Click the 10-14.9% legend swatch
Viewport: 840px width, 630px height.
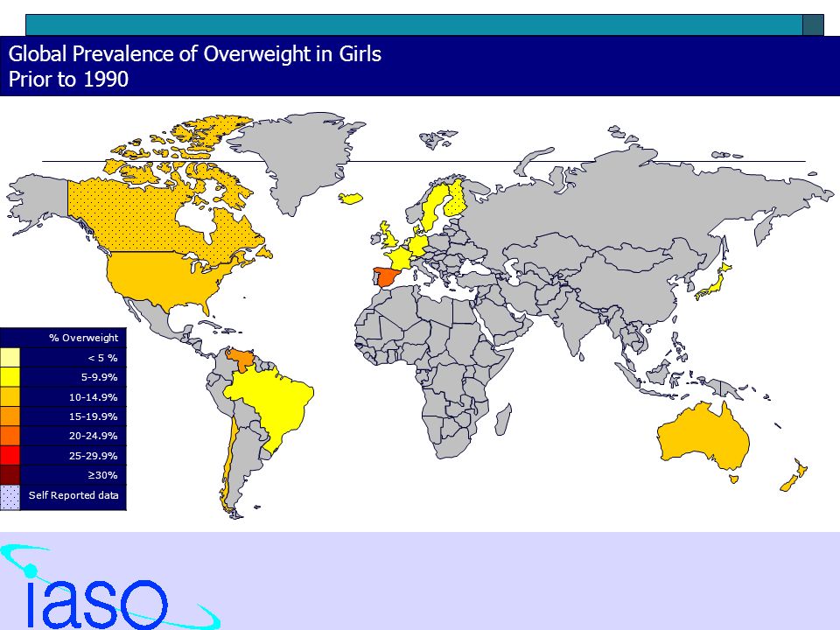tap(10, 397)
